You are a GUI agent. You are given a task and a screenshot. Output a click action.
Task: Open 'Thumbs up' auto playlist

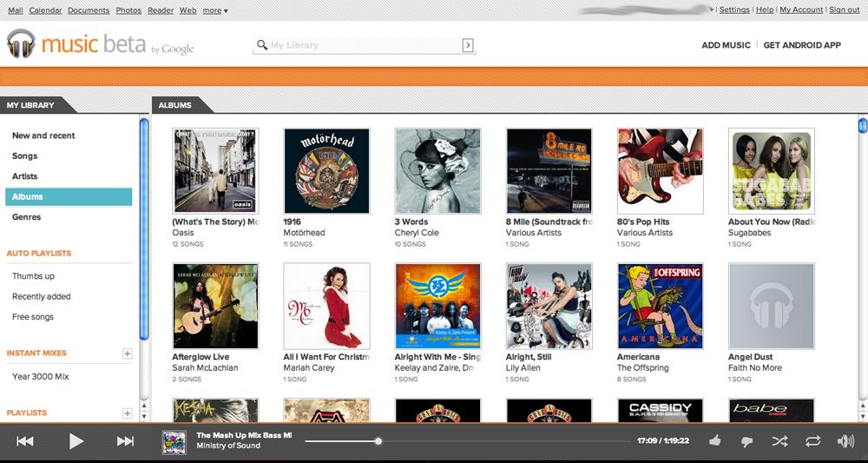(33, 276)
